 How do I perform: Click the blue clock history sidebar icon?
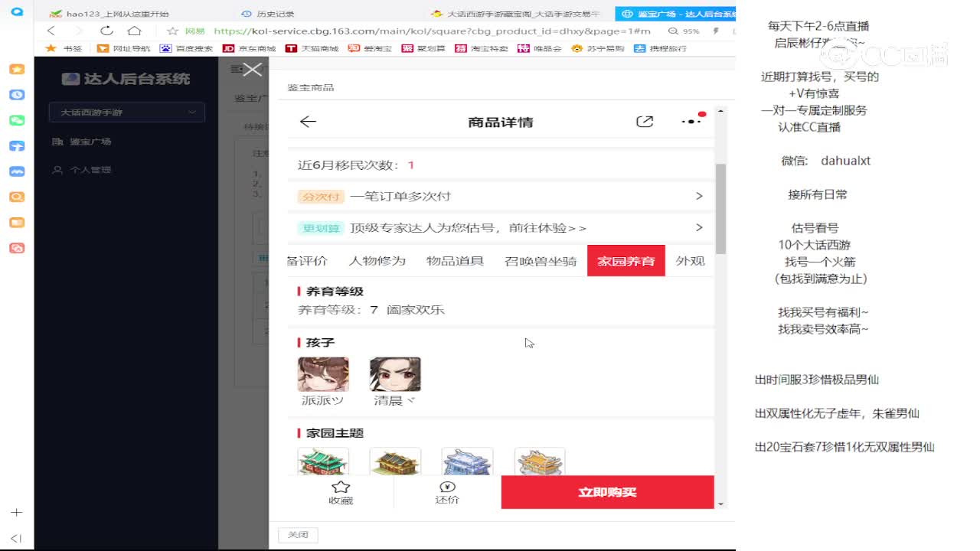pos(17,95)
